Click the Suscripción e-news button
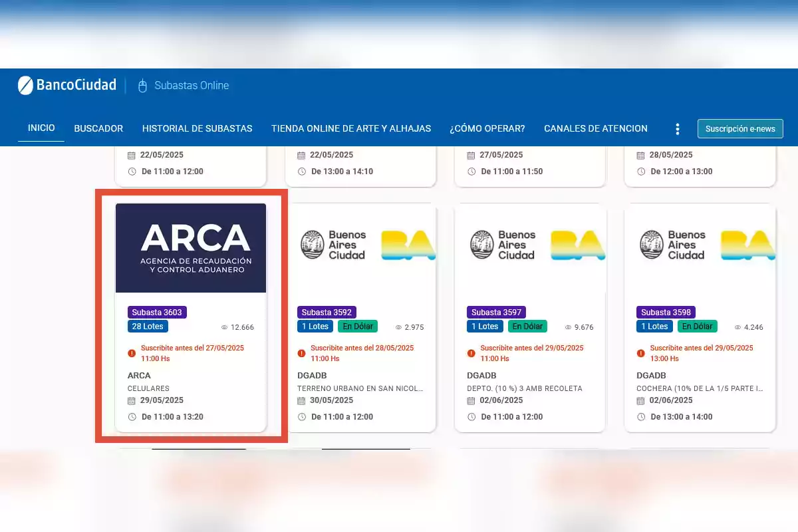 [x=740, y=128]
